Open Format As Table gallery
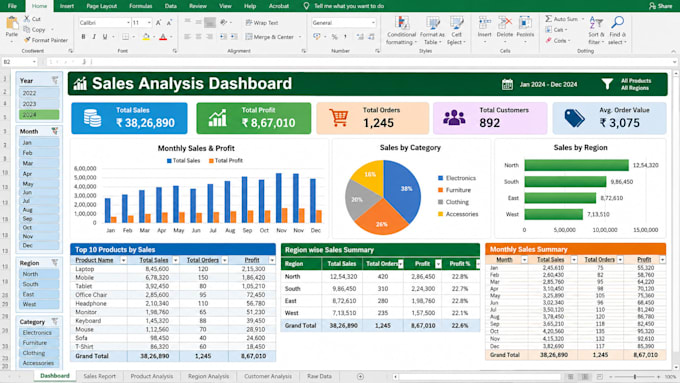680x383 pixels. click(x=432, y=30)
